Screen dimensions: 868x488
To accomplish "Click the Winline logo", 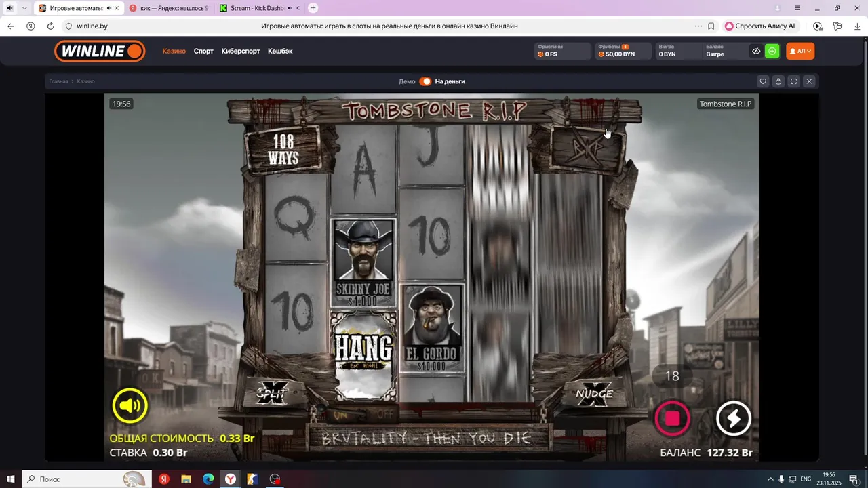I will pos(100,51).
